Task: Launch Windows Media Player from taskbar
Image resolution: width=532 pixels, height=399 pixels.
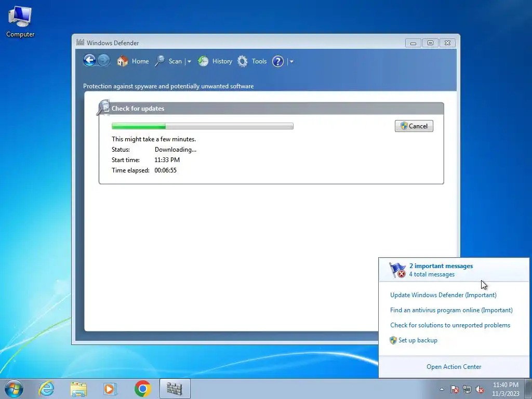Action: pyautogui.click(x=110, y=389)
